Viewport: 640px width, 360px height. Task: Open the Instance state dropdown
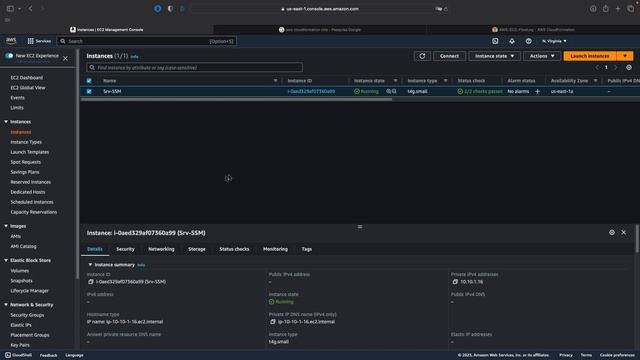click(x=494, y=56)
